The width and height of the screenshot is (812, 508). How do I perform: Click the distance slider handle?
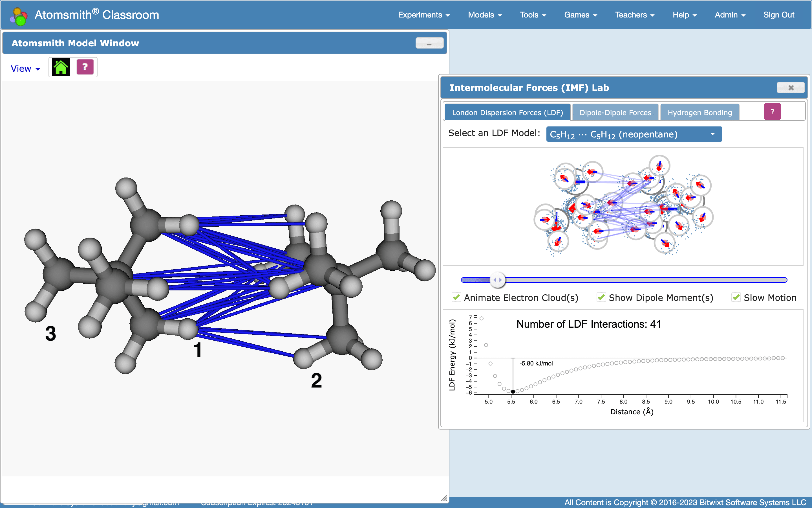pos(498,280)
